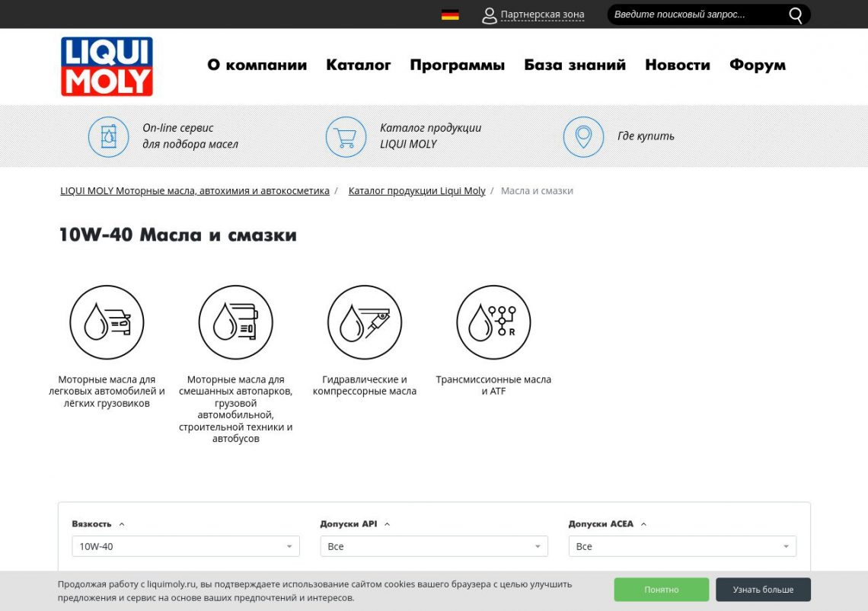
Task: Open the Допуски ACEA dropdown
Action: [x=682, y=546]
